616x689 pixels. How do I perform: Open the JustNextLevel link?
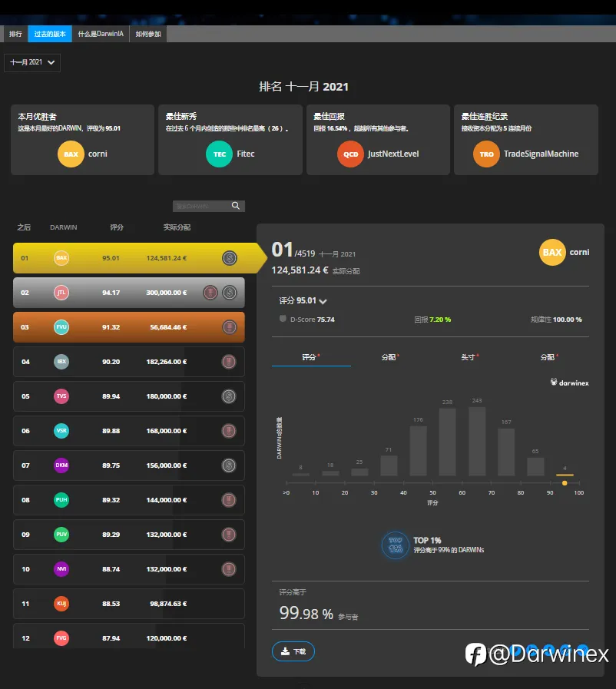tap(393, 154)
